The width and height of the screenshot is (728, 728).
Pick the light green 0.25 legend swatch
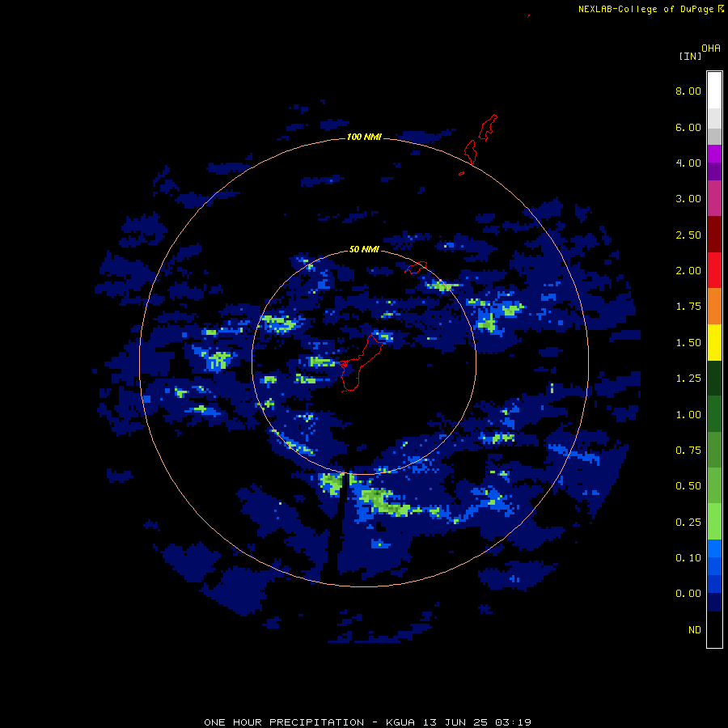[x=714, y=522]
